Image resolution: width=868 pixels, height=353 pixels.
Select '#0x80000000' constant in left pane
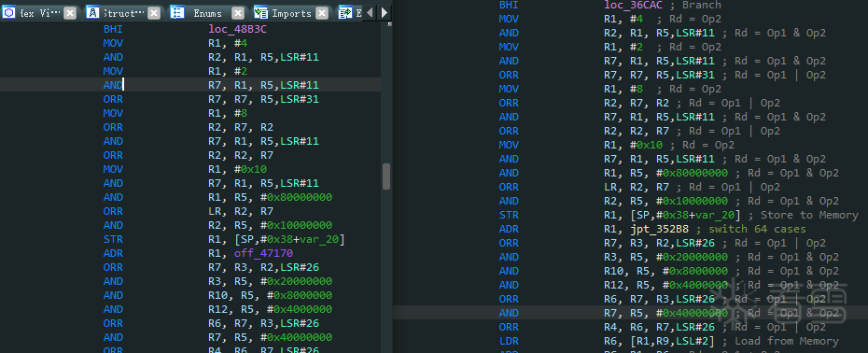click(x=296, y=197)
